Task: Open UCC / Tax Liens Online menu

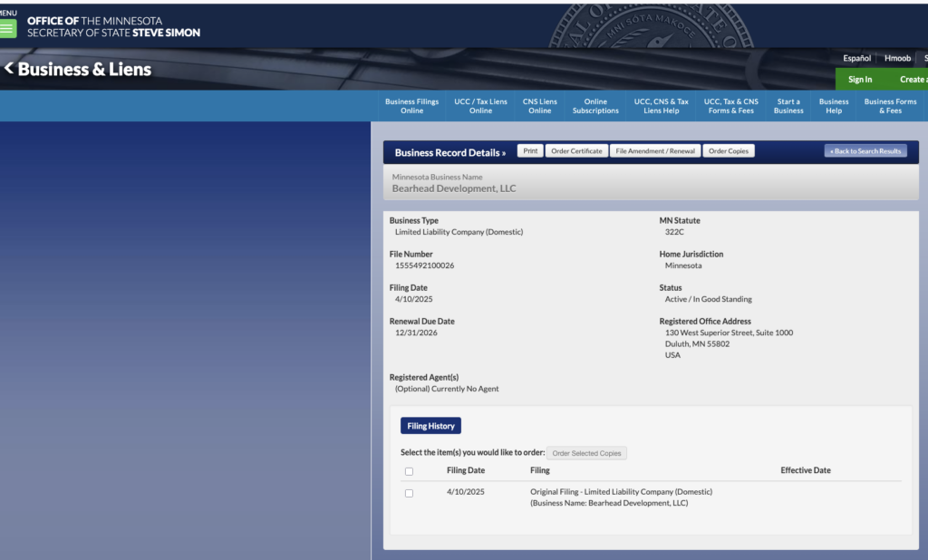Action: click(x=480, y=106)
